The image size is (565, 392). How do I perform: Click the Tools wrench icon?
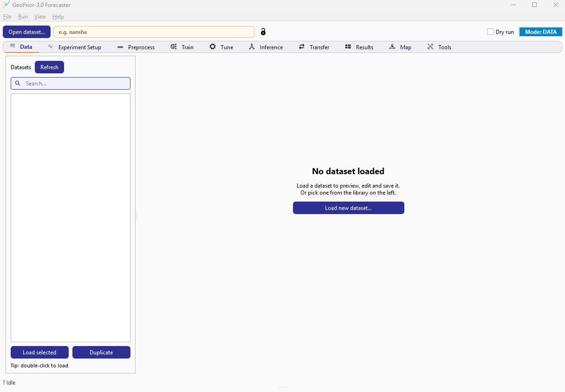click(430, 47)
